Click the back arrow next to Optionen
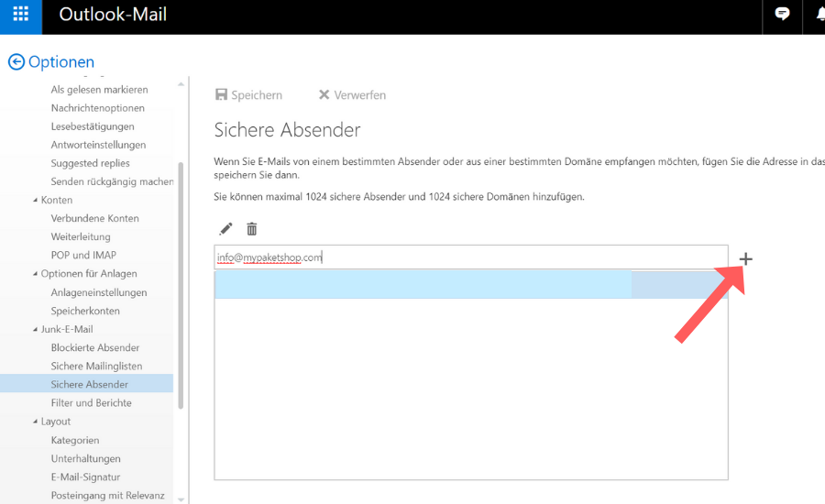This screenshot has height=504, width=825. (16, 62)
